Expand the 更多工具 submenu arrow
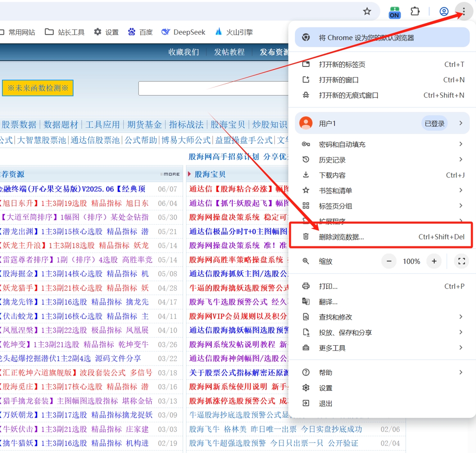 [461, 347]
